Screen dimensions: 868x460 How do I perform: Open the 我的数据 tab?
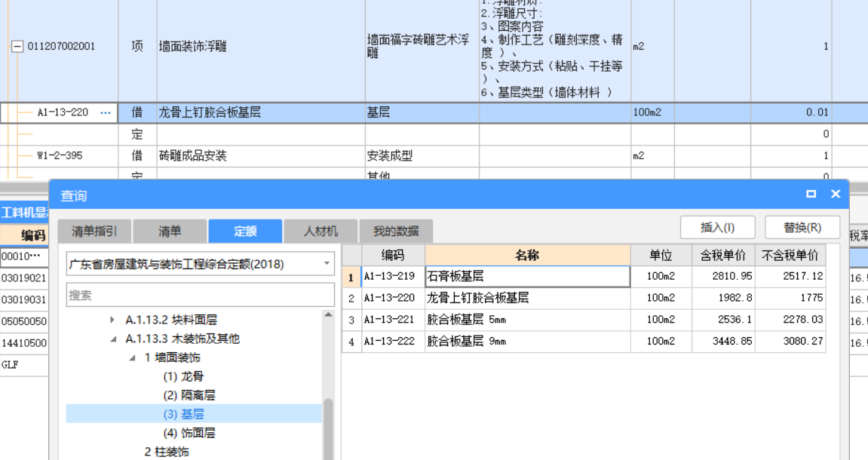point(396,232)
